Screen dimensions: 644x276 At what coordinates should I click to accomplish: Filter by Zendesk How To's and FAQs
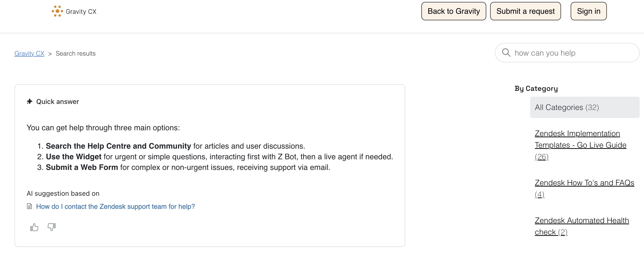tap(584, 183)
